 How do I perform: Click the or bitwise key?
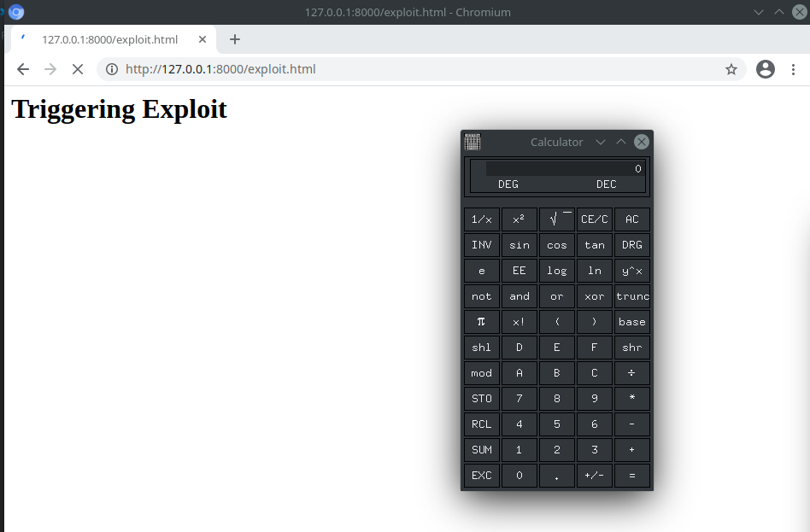pos(557,296)
